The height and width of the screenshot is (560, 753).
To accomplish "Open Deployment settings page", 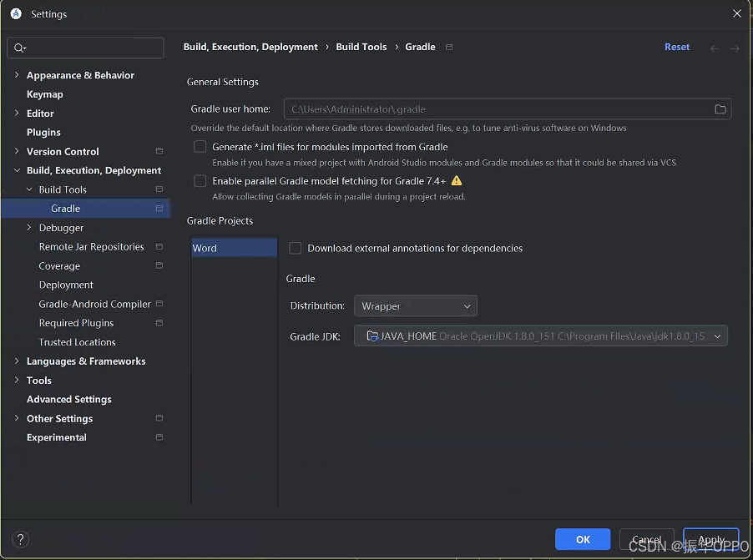I will tap(66, 285).
